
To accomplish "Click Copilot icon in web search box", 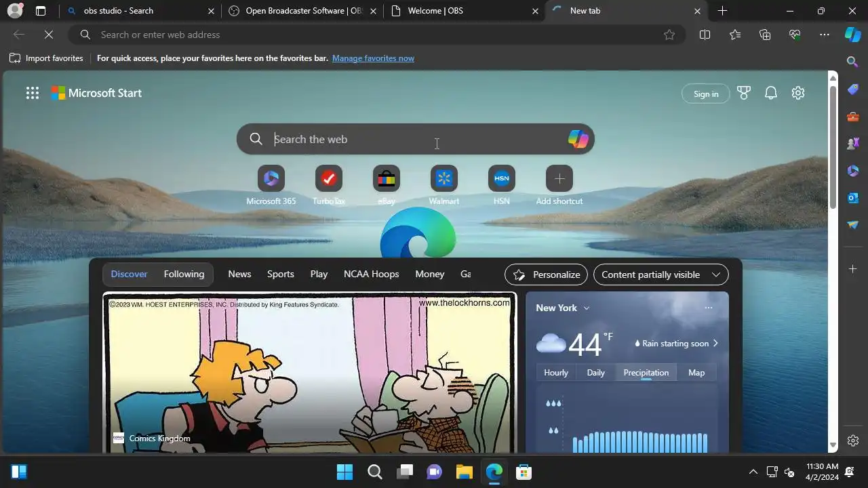I will pos(578,139).
